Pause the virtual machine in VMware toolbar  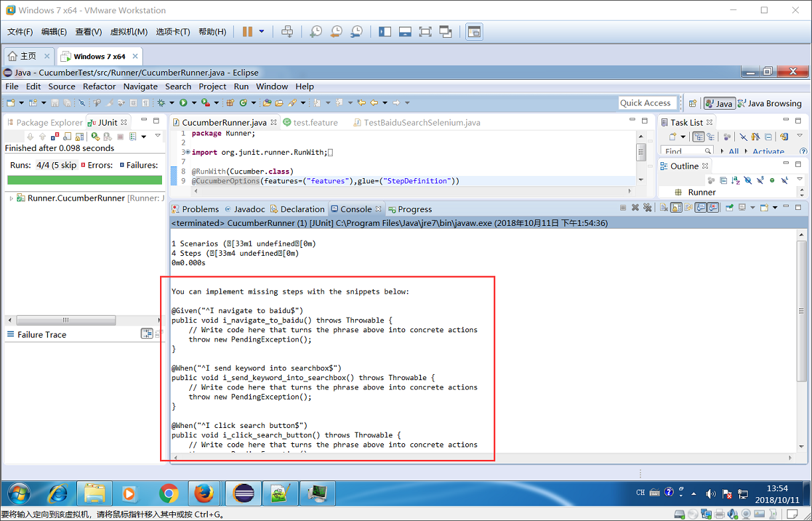click(x=248, y=31)
